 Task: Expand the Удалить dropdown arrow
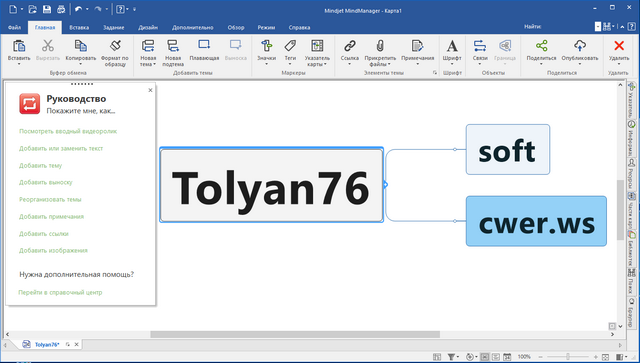(x=619, y=65)
